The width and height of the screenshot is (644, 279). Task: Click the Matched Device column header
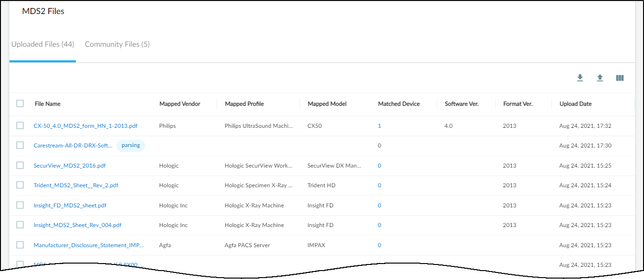399,104
